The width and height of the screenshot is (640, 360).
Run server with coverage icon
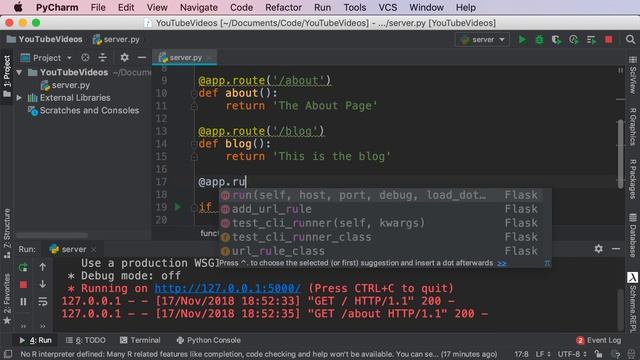(x=556, y=40)
